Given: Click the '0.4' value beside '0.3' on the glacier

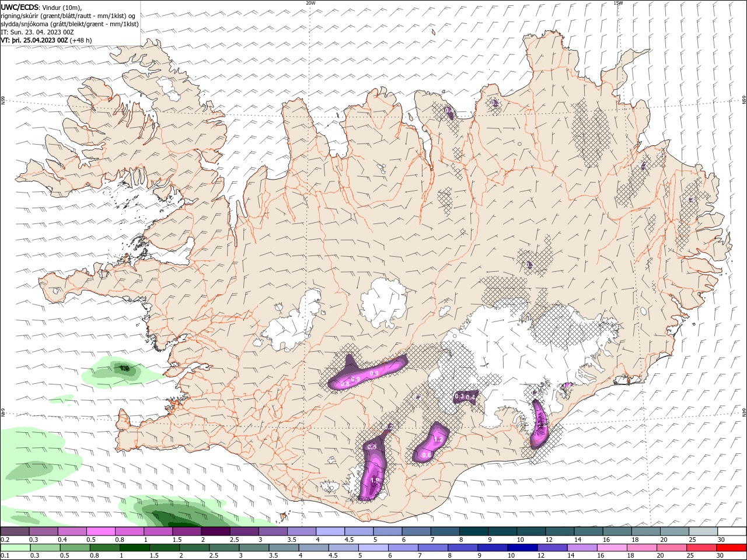Looking at the screenshot, I should click(471, 397).
